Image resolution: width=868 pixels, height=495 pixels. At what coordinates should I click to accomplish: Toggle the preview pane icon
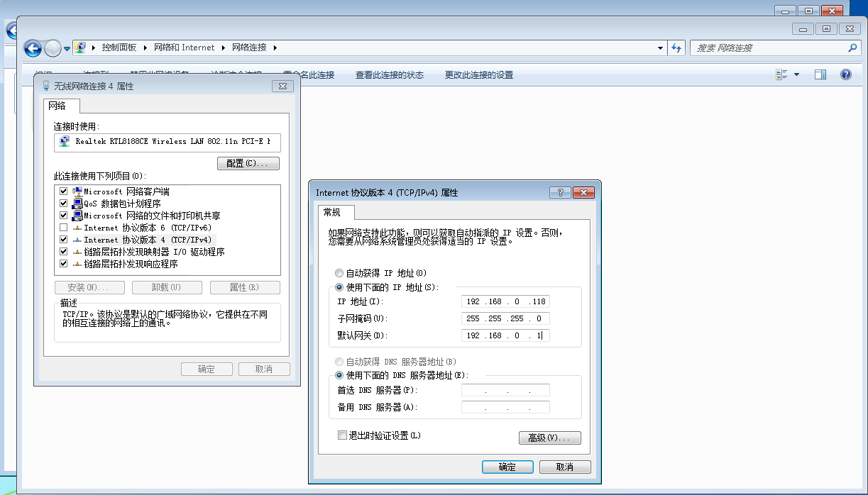pos(820,74)
